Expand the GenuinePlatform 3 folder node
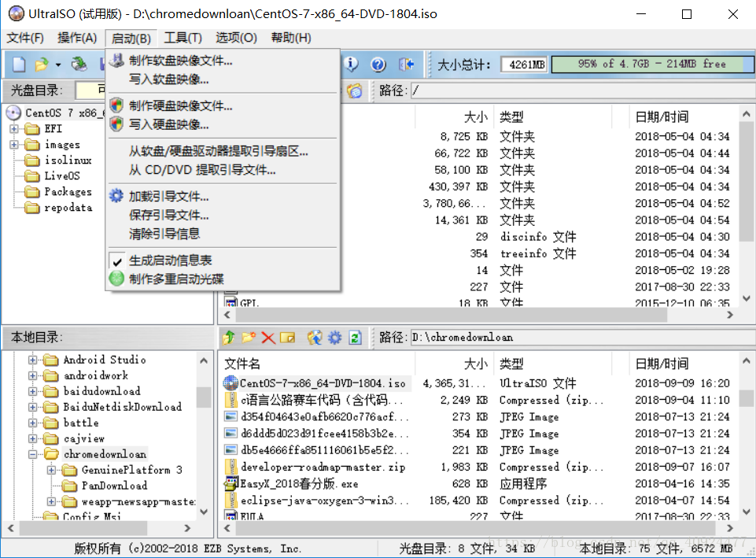 pyautogui.click(x=51, y=470)
